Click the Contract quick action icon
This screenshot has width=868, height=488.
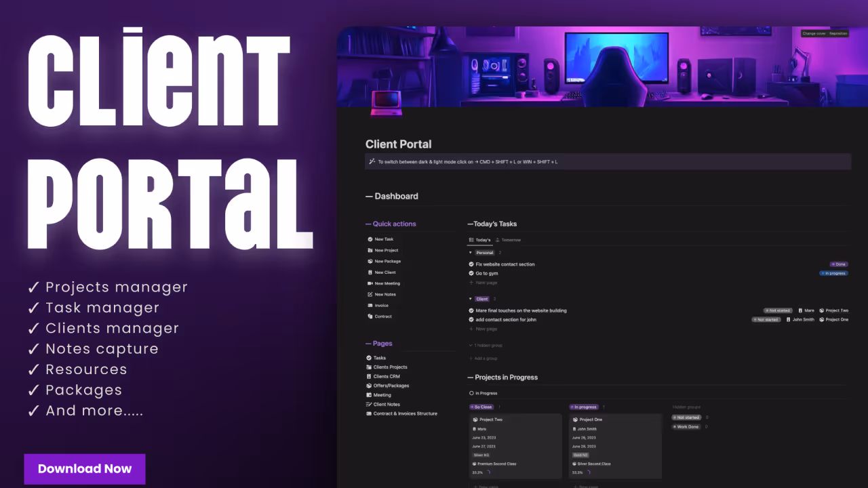[x=370, y=316]
